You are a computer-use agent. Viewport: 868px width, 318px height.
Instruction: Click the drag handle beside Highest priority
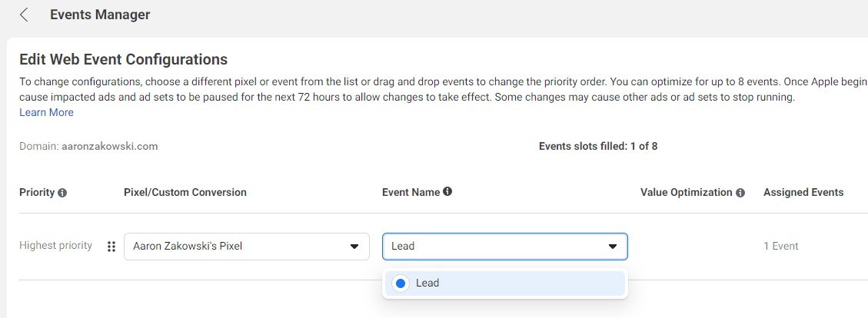click(x=111, y=247)
